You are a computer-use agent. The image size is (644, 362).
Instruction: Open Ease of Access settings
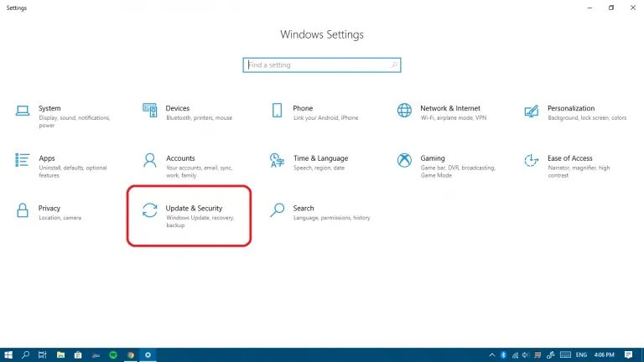(567, 166)
